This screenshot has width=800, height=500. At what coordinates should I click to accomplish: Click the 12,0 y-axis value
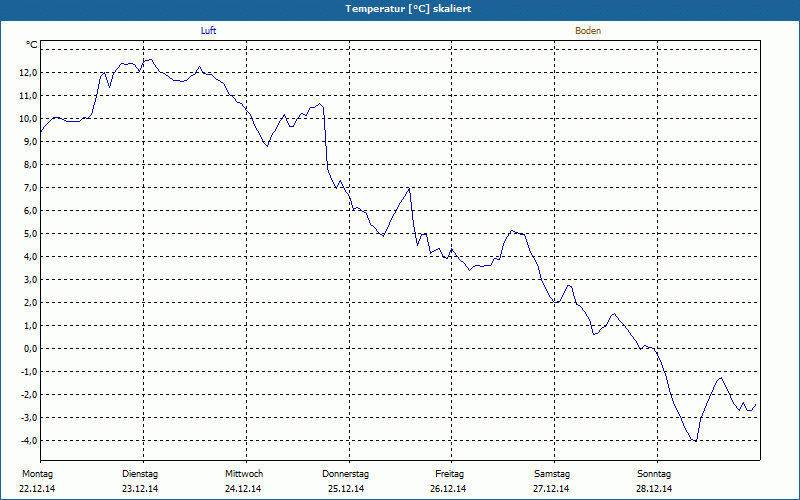pyautogui.click(x=28, y=73)
